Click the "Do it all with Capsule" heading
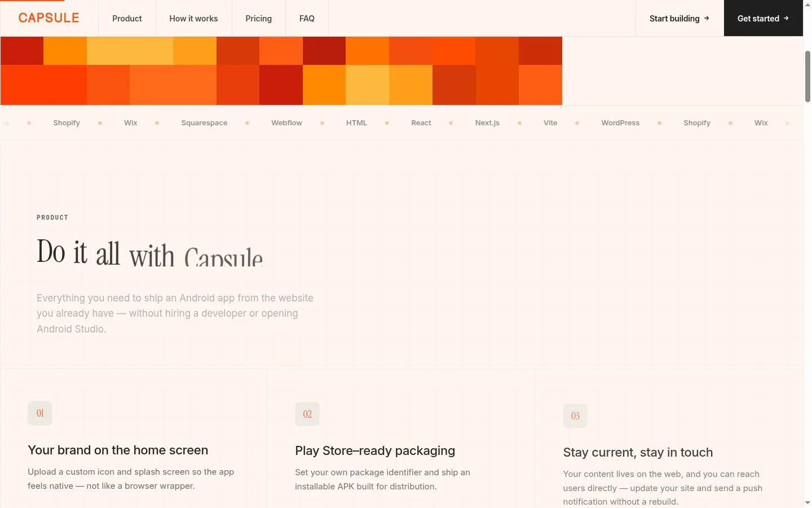Screen dimensions: 812x508 150,252
